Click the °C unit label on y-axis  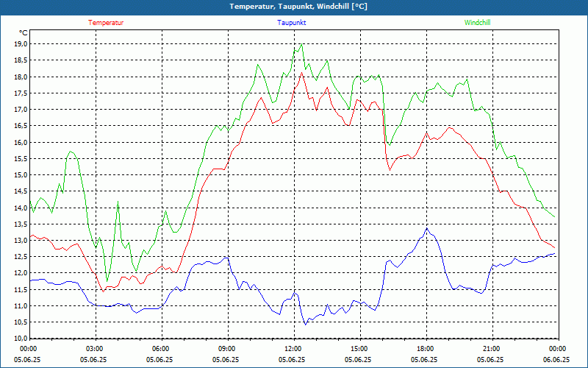click(x=24, y=33)
